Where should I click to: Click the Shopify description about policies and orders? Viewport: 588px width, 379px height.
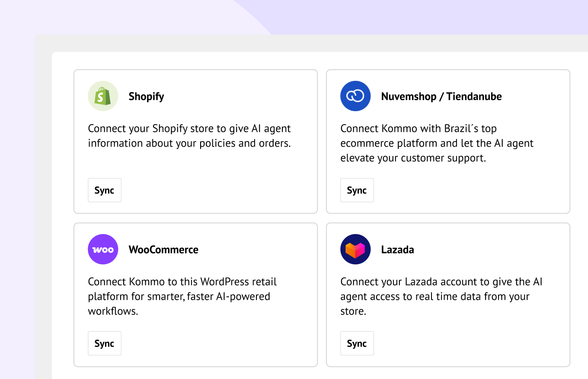click(189, 136)
